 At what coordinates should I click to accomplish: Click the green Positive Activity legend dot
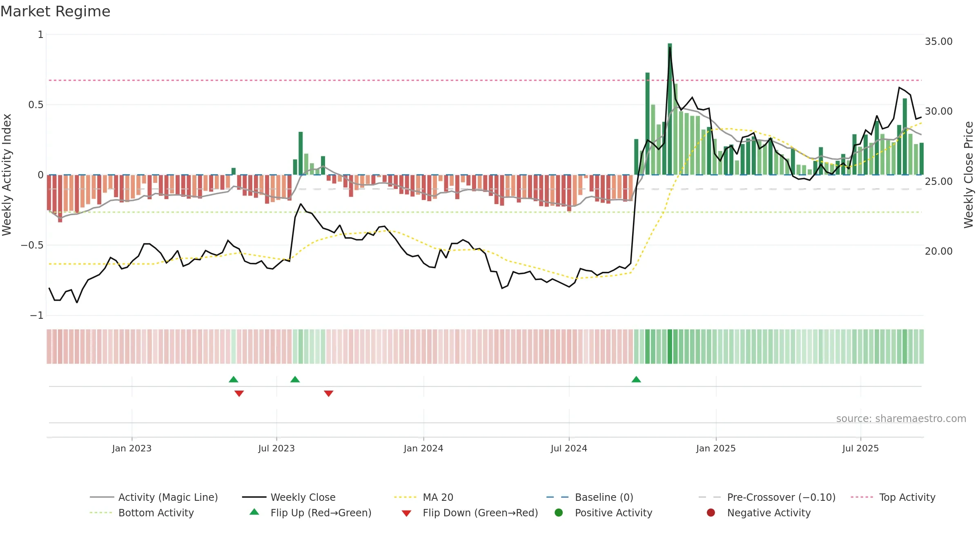tap(559, 513)
